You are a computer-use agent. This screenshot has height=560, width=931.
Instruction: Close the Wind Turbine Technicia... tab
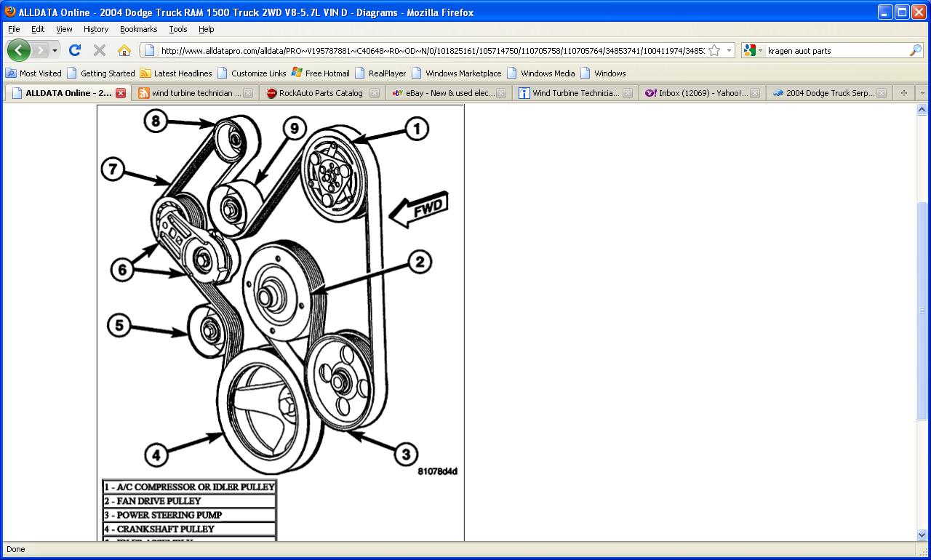(x=628, y=93)
